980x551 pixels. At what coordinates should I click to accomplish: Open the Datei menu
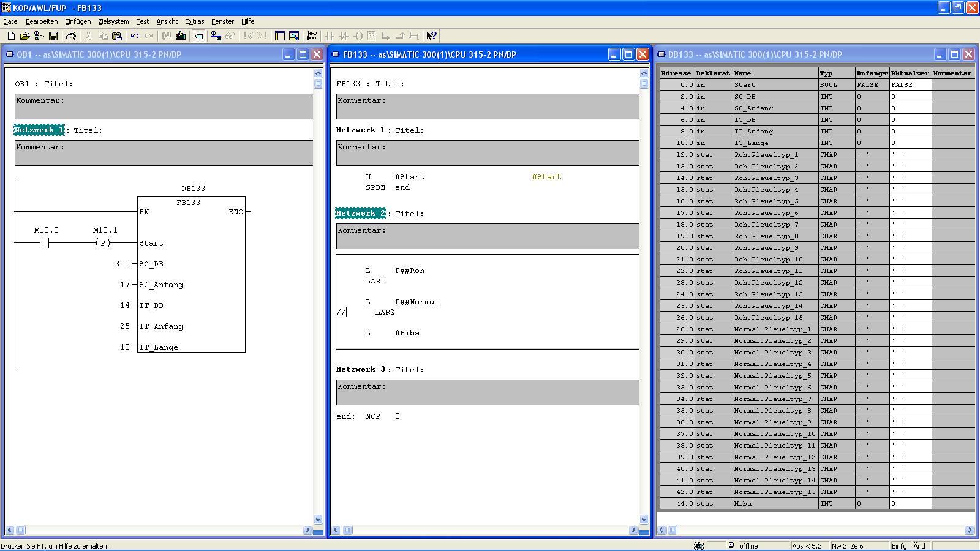tap(11, 21)
